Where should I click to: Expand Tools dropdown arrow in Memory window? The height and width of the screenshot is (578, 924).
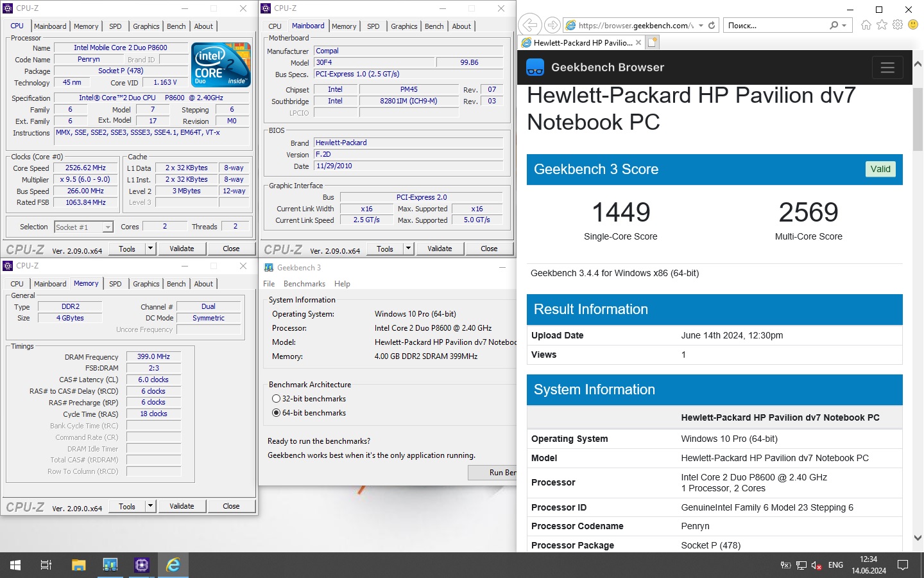150,506
